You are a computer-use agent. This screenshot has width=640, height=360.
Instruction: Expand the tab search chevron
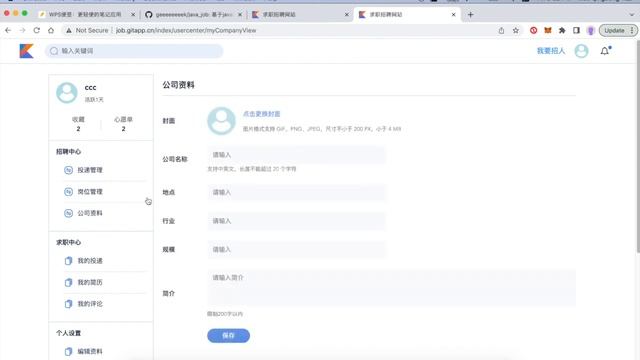(x=632, y=14)
